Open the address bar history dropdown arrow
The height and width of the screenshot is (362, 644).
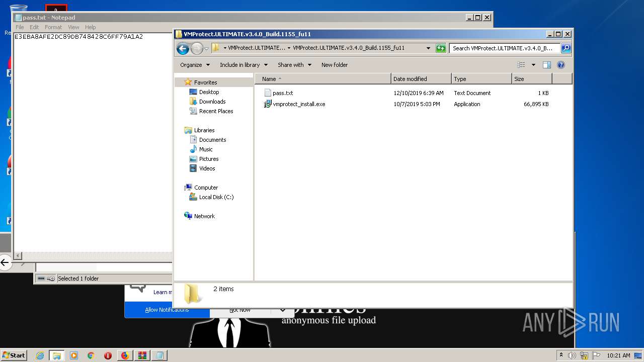coord(428,48)
